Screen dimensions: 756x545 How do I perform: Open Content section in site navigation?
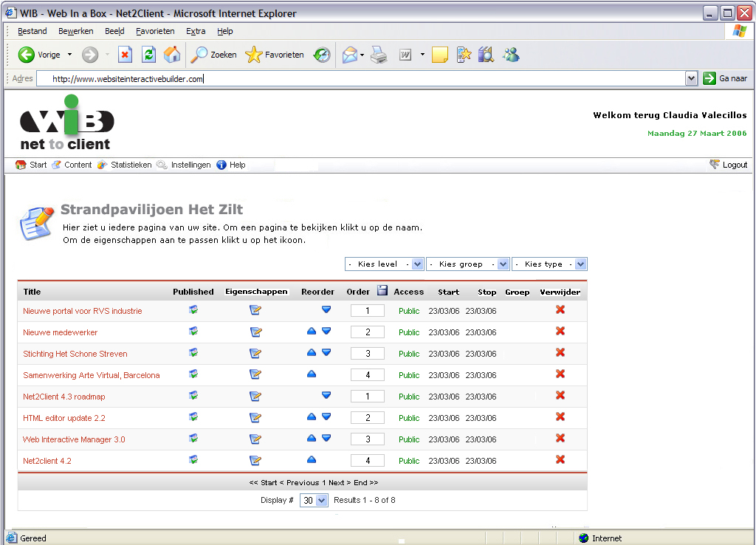pos(72,165)
